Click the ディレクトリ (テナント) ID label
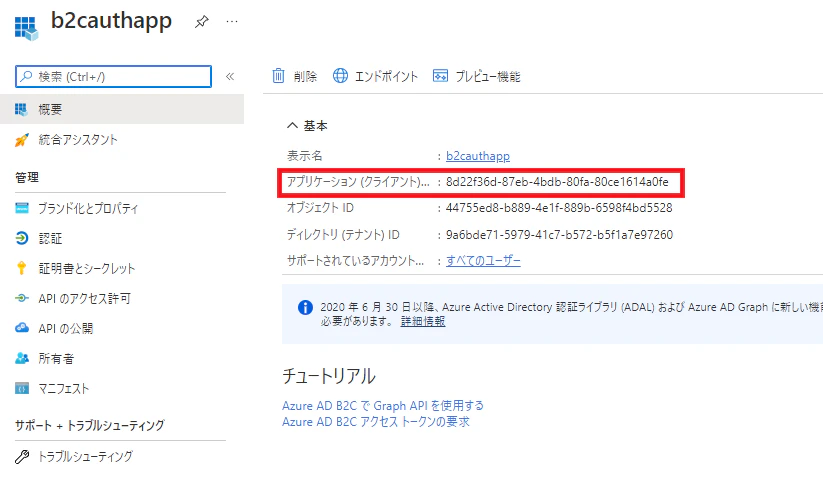Screen dimensions: 823x497 coord(343,235)
